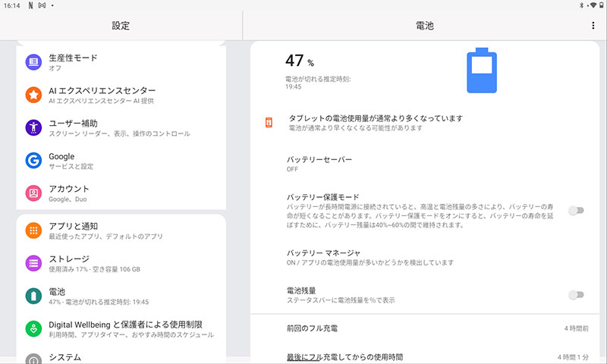Open the three-dot overflow menu
Screen dimensions: 607x364
[x=593, y=26]
